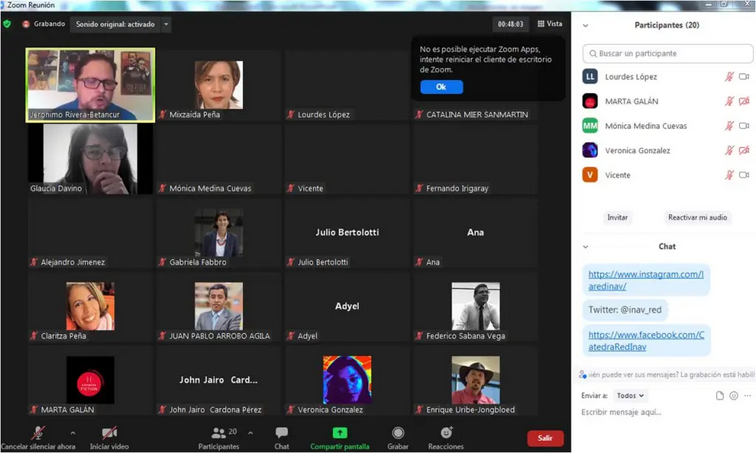Click the green encryption shield icon
756x453 pixels.
tap(7, 24)
